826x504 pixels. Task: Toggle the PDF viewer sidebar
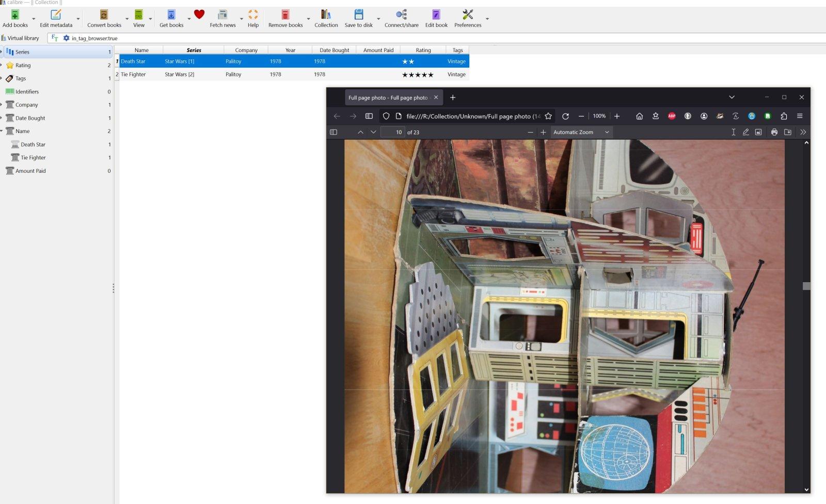[333, 132]
